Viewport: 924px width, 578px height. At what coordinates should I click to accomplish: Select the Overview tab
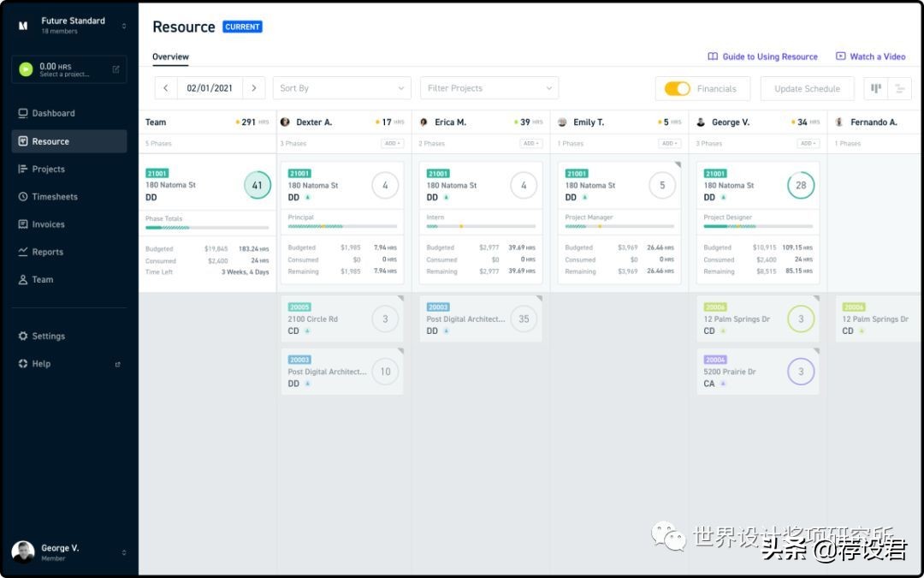[x=170, y=57]
